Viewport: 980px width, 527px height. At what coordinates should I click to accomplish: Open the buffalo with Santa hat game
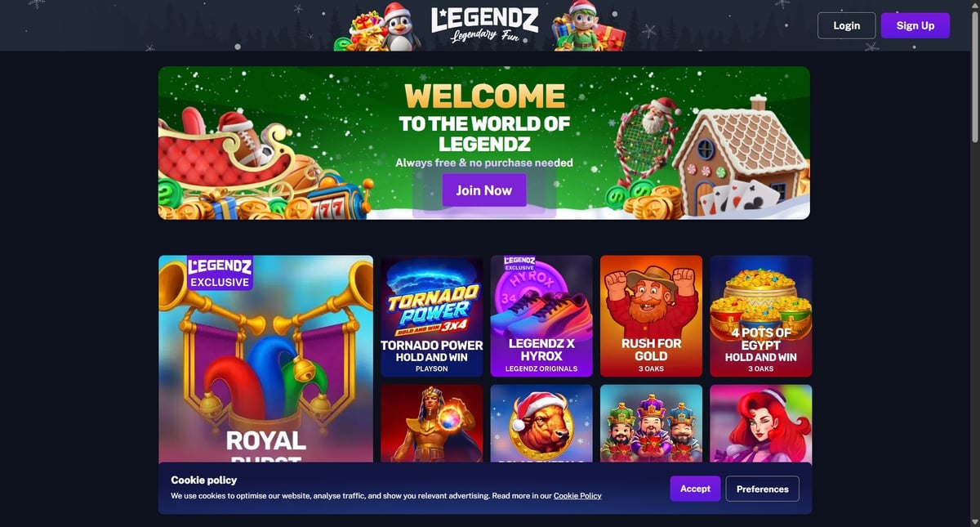(x=541, y=423)
